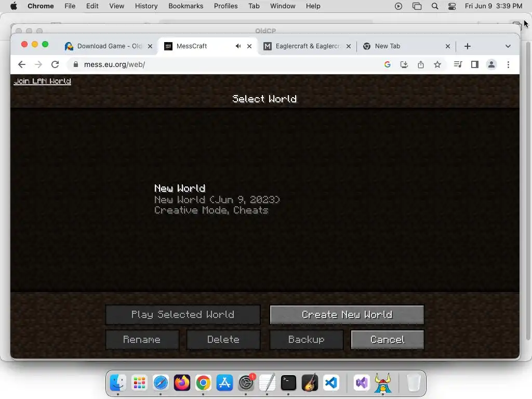Open a new tab with the plus button
The height and width of the screenshot is (399, 532).
[468, 46]
